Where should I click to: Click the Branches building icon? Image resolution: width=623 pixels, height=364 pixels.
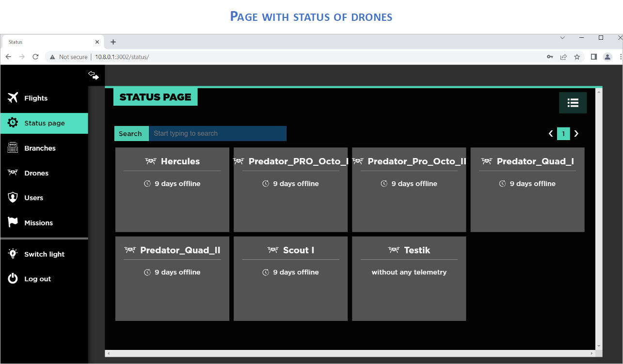pyautogui.click(x=13, y=148)
